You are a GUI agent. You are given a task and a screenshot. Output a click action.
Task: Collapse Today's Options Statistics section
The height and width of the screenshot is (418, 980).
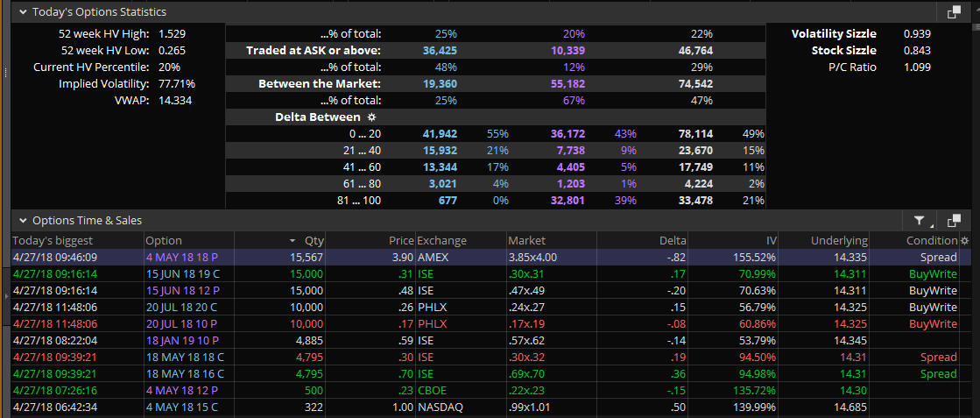pos(23,12)
